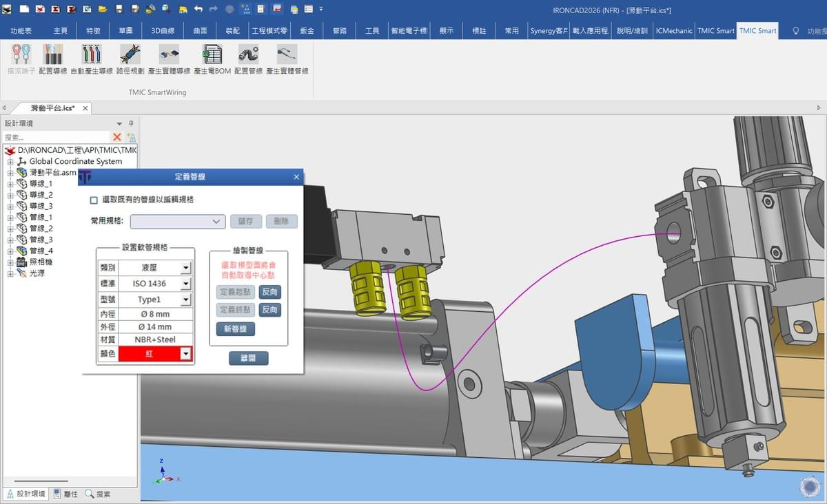Open the 路徑規劃 tool

130,54
